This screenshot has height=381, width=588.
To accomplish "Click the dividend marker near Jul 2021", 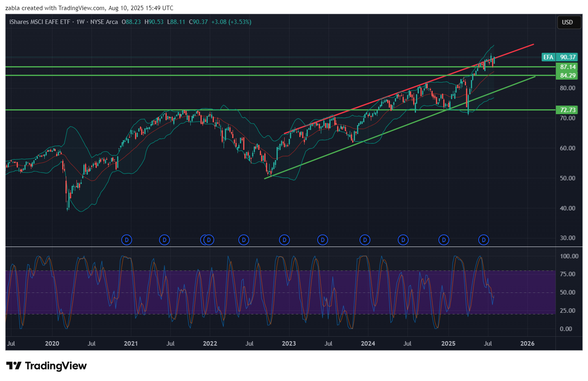I will click(x=164, y=240).
